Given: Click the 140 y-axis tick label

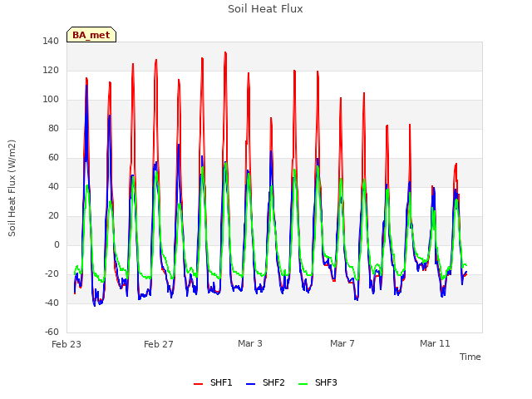Looking at the screenshot, I should [x=51, y=41].
